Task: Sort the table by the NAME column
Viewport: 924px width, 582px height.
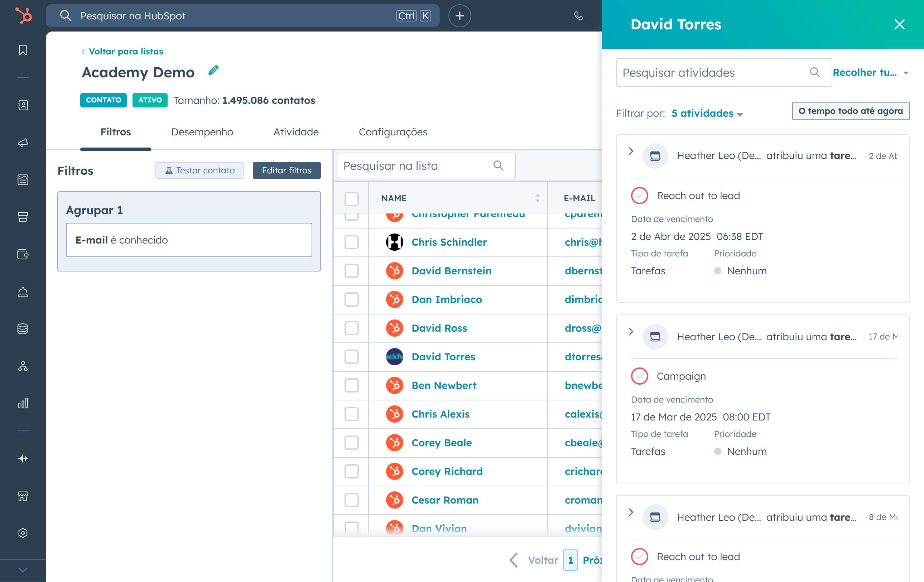Action: pyautogui.click(x=537, y=198)
